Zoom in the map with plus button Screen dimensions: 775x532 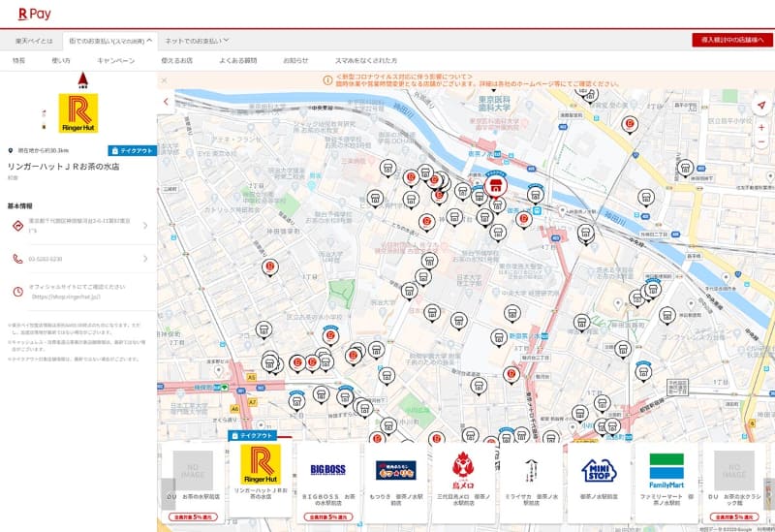(761, 128)
